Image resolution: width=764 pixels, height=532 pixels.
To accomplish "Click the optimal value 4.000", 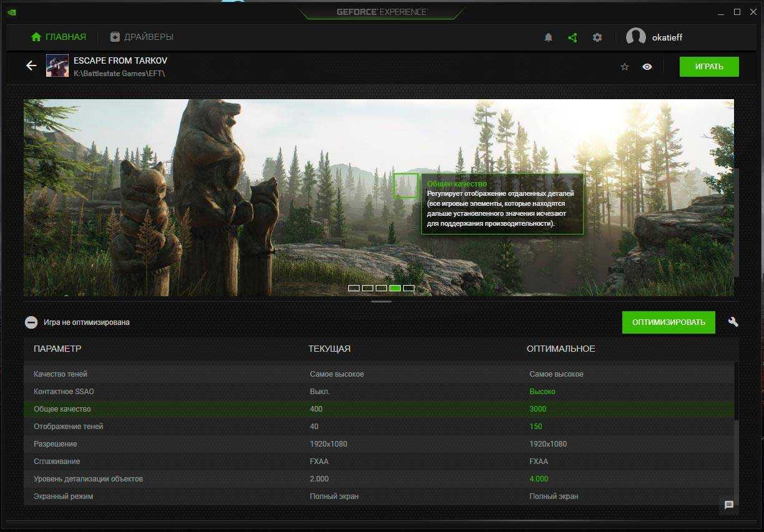I will (539, 479).
